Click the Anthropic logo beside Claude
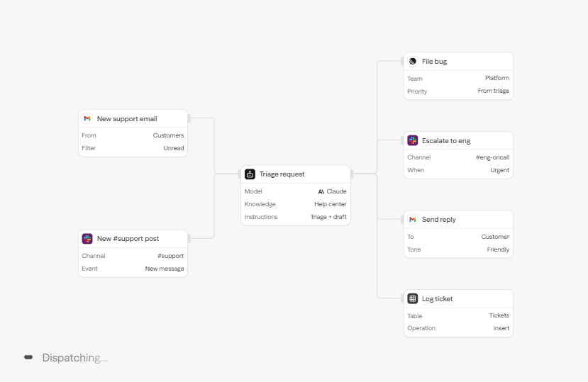588x382 pixels. pyautogui.click(x=321, y=191)
